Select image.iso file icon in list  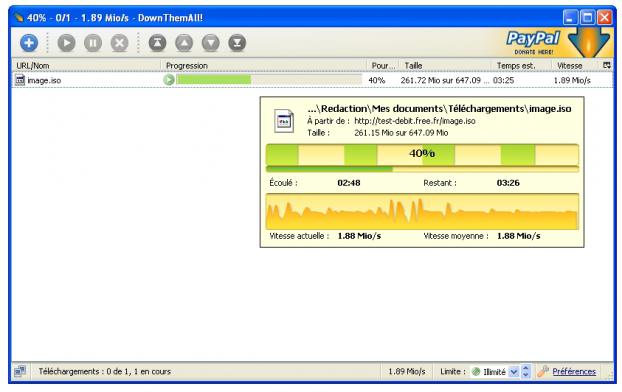tap(20, 80)
